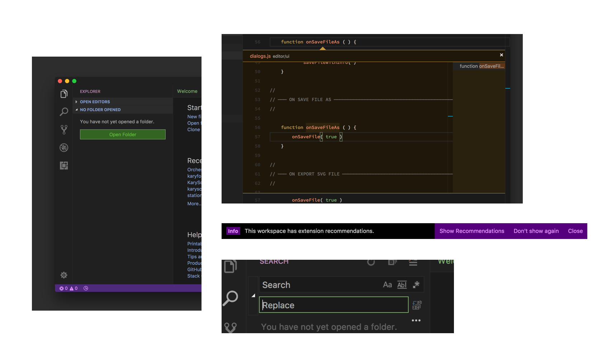Click the Replace All icon beside the Replace field
The width and height of the screenshot is (616, 364).
(x=417, y=305)
